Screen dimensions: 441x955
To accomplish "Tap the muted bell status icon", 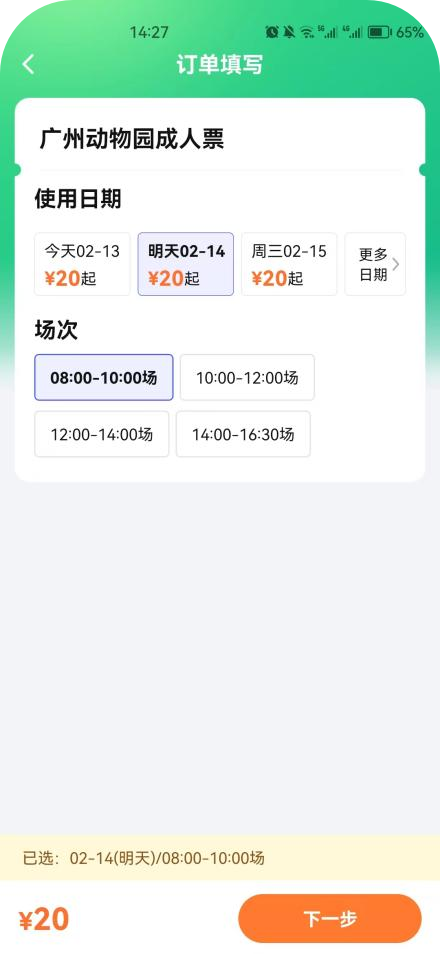I will point(289,32).
